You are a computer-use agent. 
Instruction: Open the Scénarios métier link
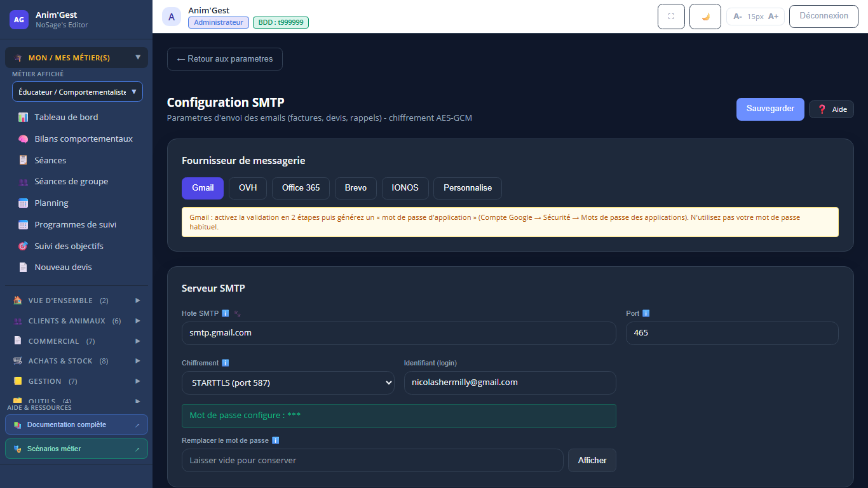(x=76, y=449)
